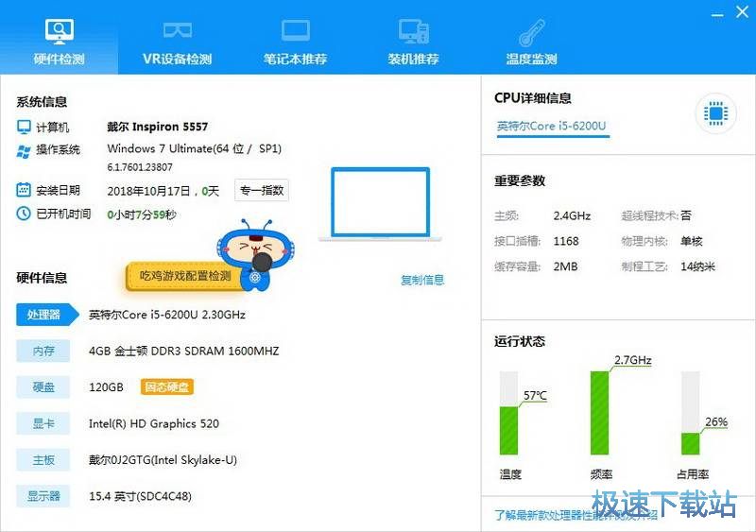Click the 26% usage reading

pos(716,421)
